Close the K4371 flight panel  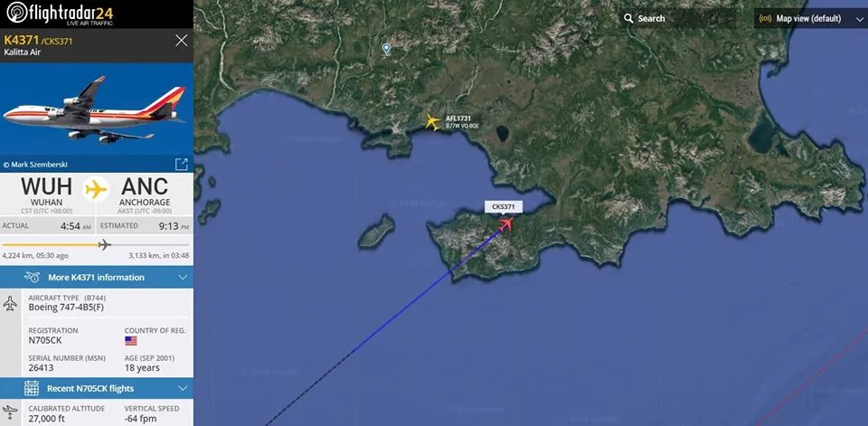tap(182, 41)
